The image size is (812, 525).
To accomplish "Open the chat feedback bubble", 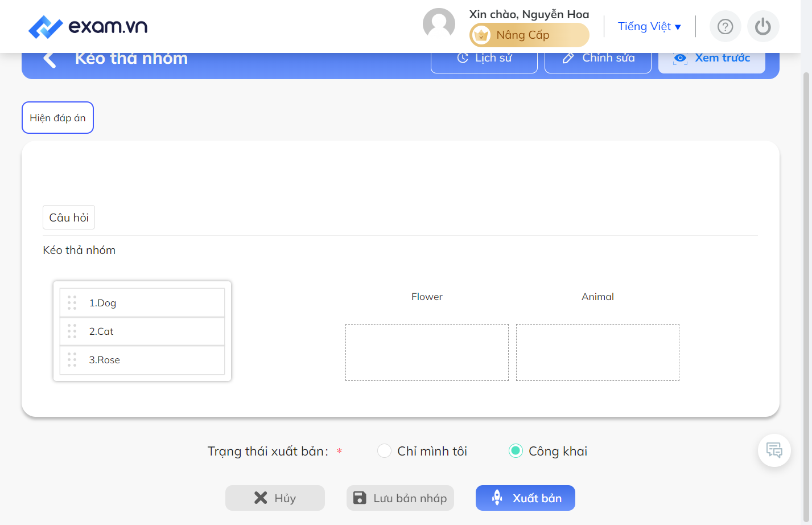I will (x=774, y=450).
